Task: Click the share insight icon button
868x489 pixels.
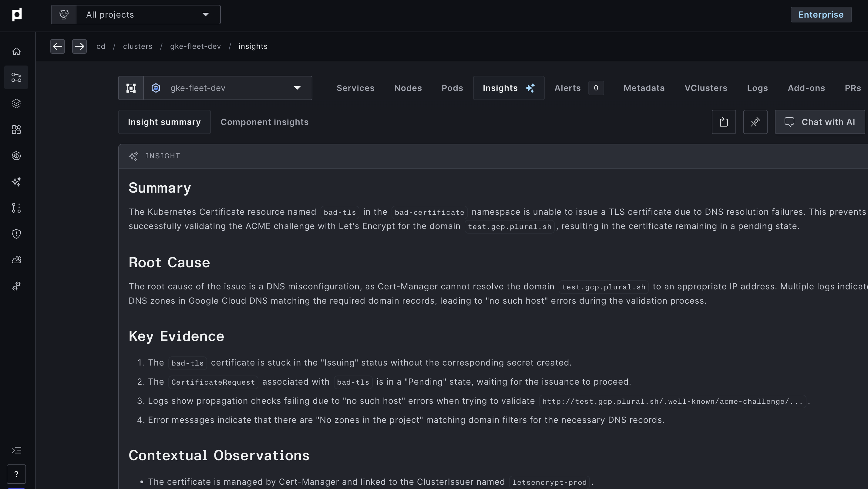Action: click(723, 122)
